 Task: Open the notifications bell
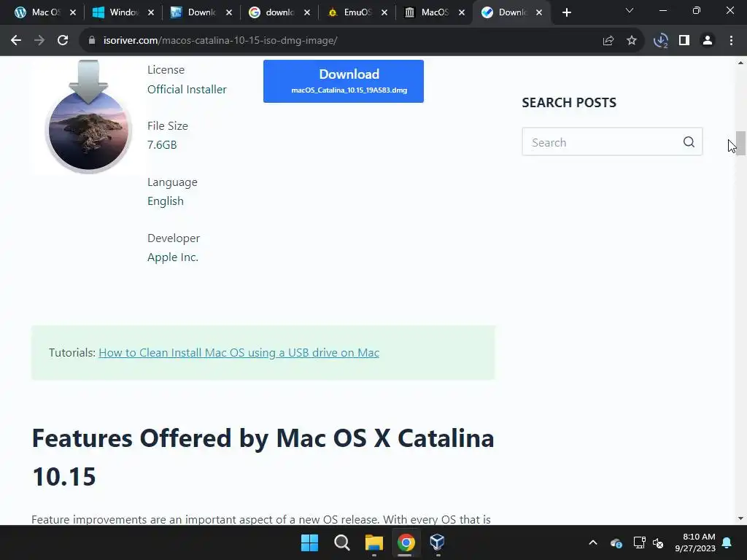[727, 542]
